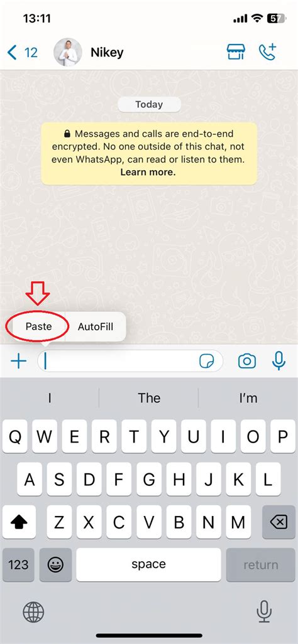Screen dimensions: 298x644
Task: Tap the message input field
Action: 131,362
